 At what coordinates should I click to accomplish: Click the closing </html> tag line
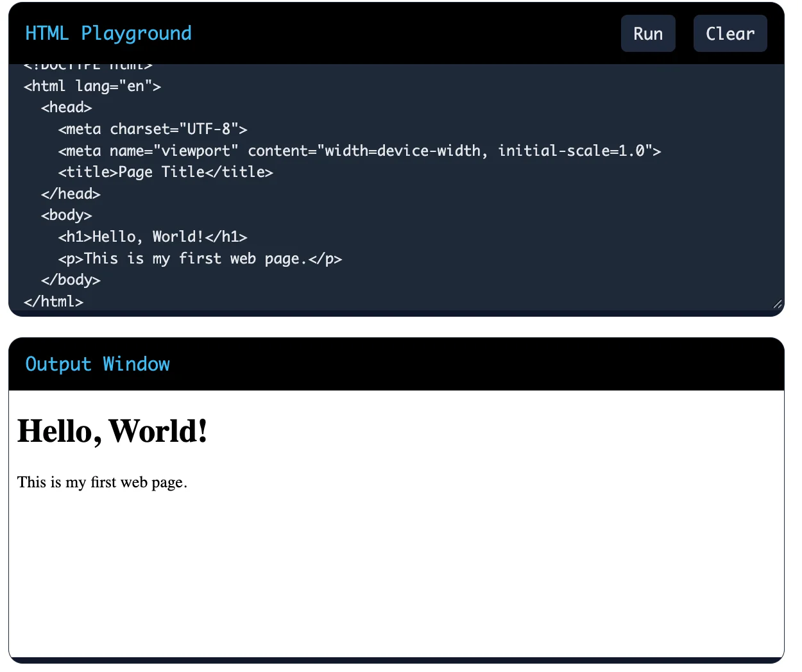[54, 301]
